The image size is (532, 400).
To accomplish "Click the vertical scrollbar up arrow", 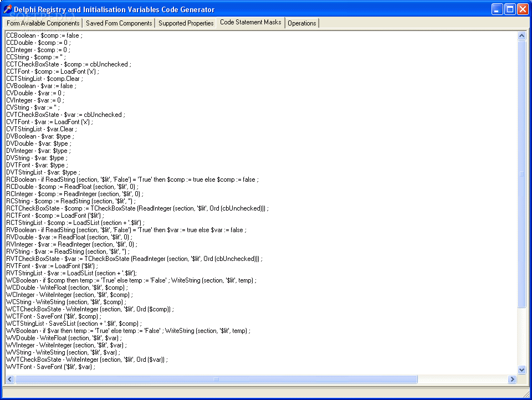I will coord(521,35).
